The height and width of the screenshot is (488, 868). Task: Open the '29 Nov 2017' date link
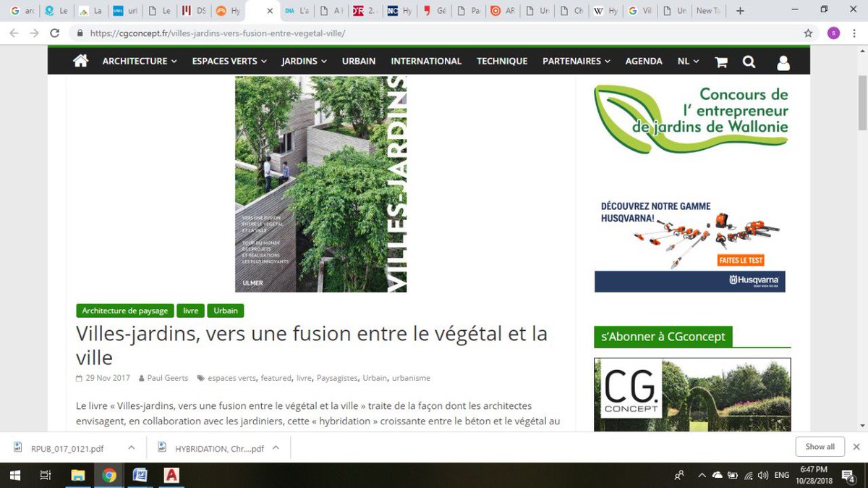pos(108,378)
